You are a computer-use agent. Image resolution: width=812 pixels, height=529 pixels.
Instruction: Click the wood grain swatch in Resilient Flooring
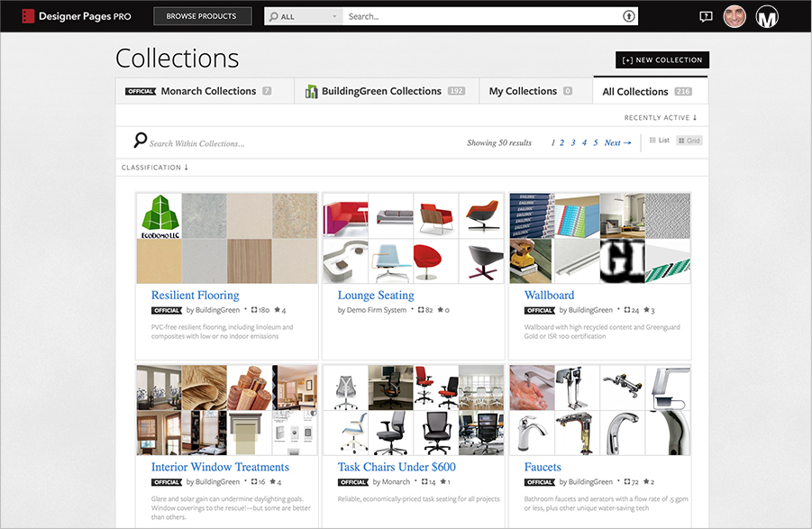(x=249, y=260)
